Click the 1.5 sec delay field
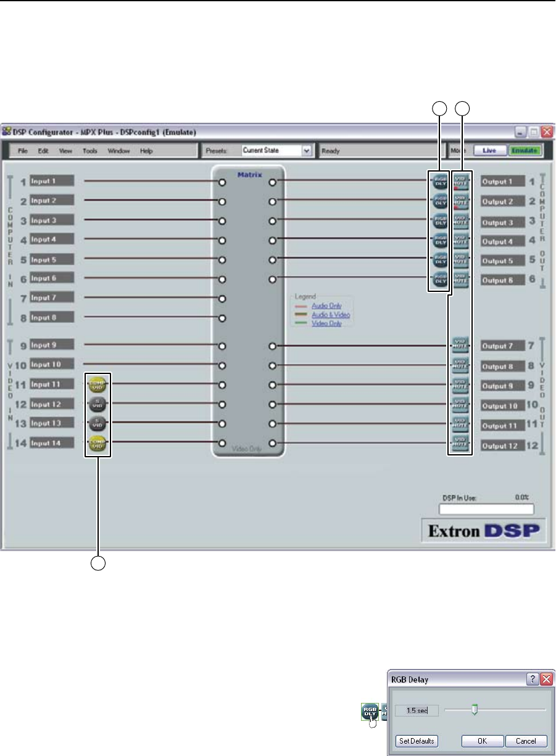Viewport: 556px width, 756px height. 417,710
